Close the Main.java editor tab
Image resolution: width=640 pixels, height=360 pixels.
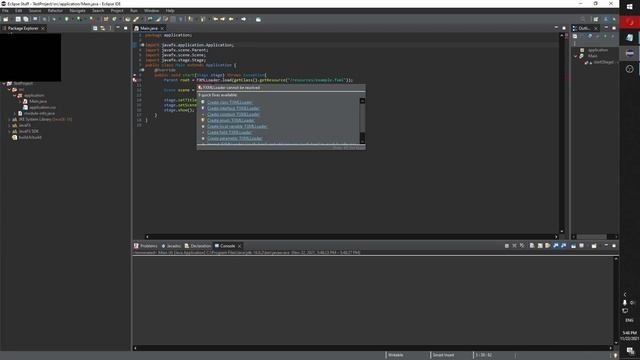(x=162, y=28)
